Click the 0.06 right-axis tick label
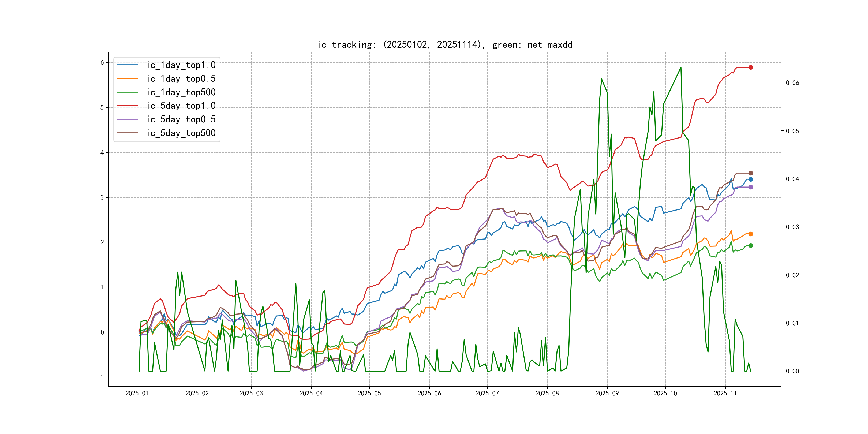Image resolution: width=868 pixels, height=434 pixels. (792, 83)
